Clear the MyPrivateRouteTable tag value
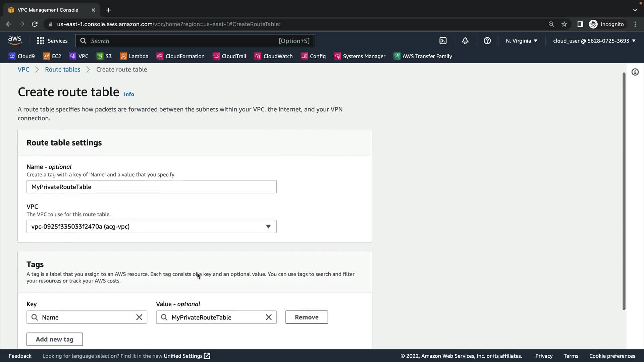This screenshot has width=644, height=362. tap(269, 317)
